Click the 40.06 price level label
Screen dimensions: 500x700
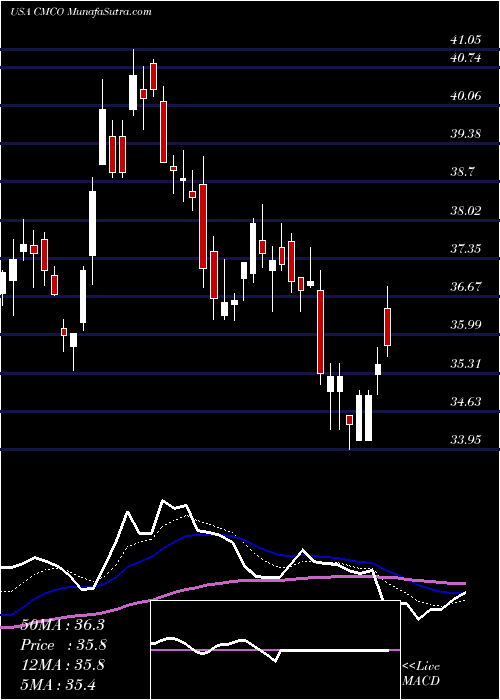[x=466, y=95]
